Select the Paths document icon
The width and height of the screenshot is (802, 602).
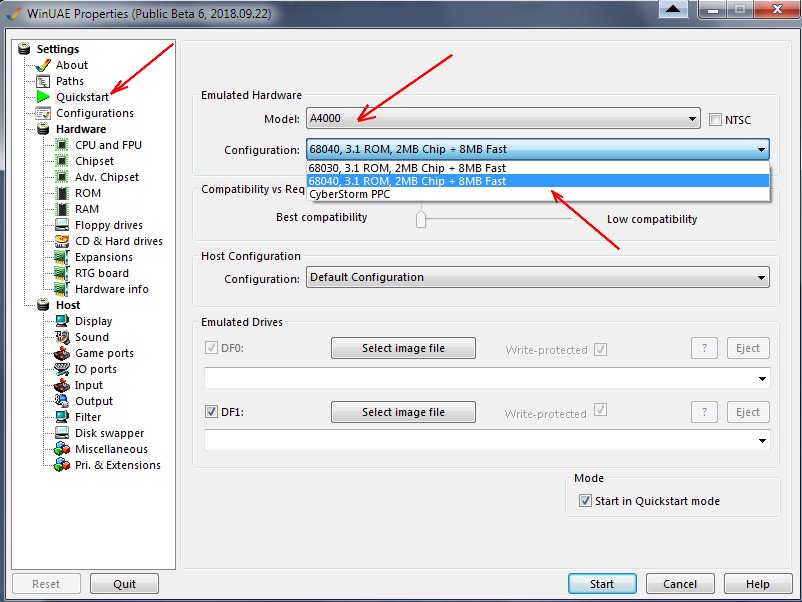click(x=43, y=81)
